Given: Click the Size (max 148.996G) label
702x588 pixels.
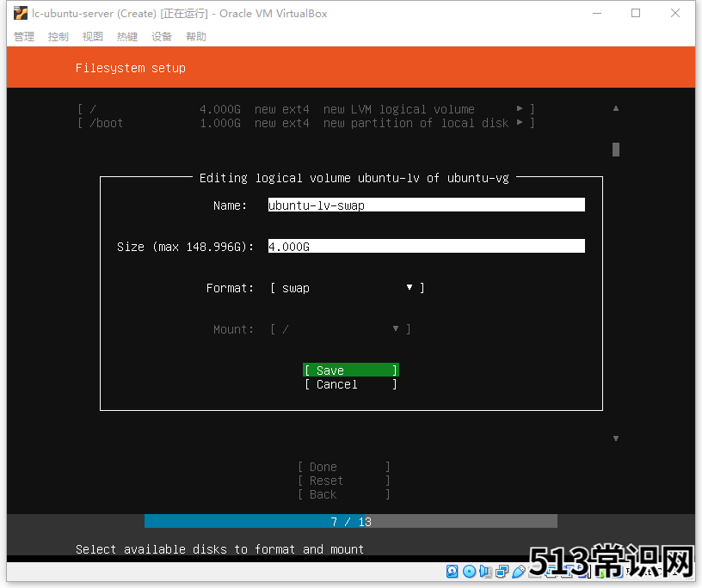Looking at the screenshot, I should pyautogui.click(x=185, y=247).
